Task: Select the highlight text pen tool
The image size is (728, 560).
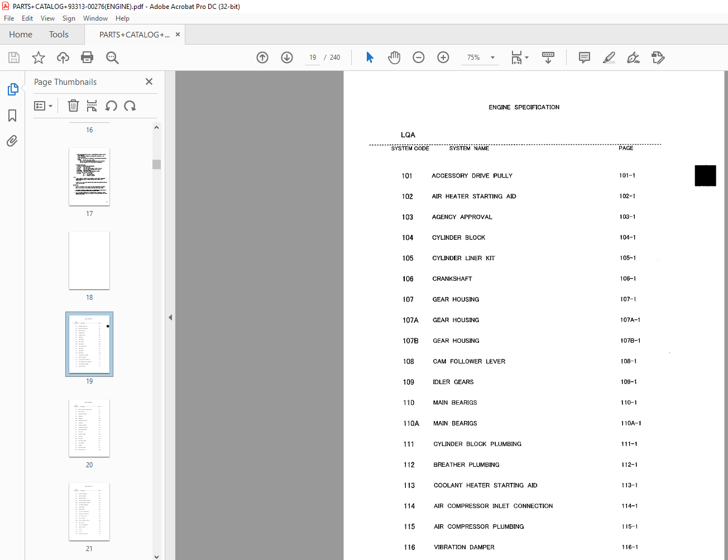Action: click(x=609, y=58)
